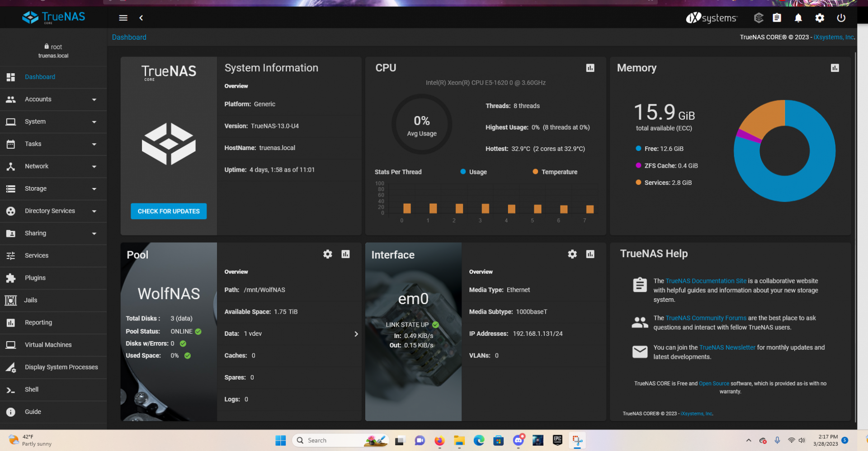This screenshot has height=451, width=868.
Task: Toggle the sidebar with the hamburger menu icon
Action: [x=123, y=18]
